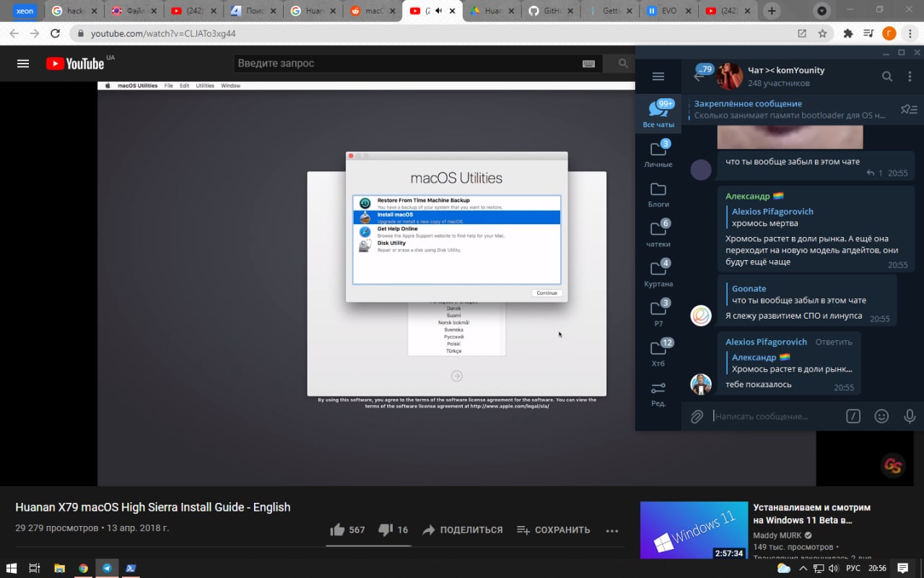Open a new Chrome tab
This screenshot has height=578, width=924.
(x=772, y=11)
